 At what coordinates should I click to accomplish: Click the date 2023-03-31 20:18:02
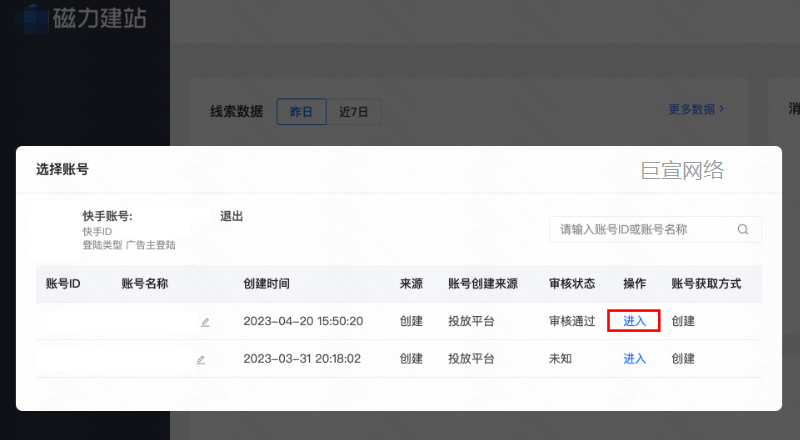click(x=302, y=359)
